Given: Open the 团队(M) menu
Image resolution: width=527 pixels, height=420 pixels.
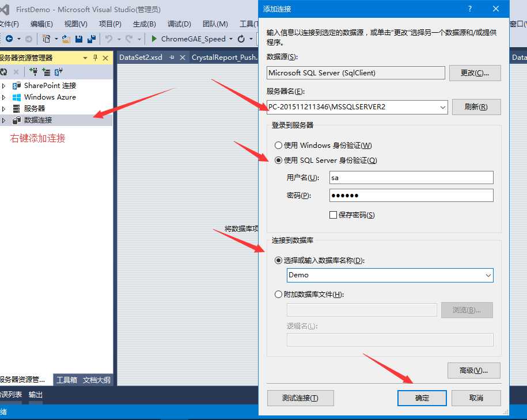Looking at the screenshot, I should tap(215, 24).
